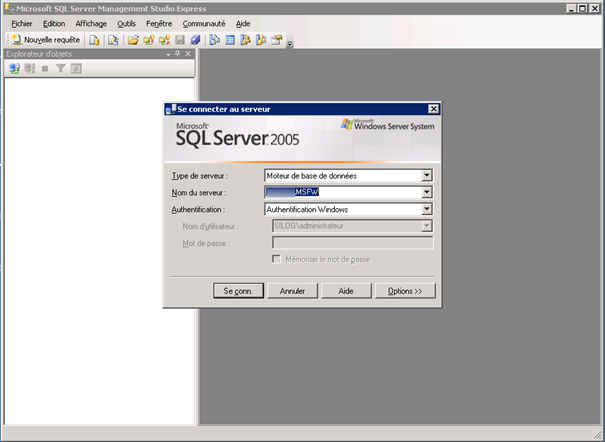Click the database engine query icon with yellow cylinder
The image size is (605, 442).
click(94, 40)
